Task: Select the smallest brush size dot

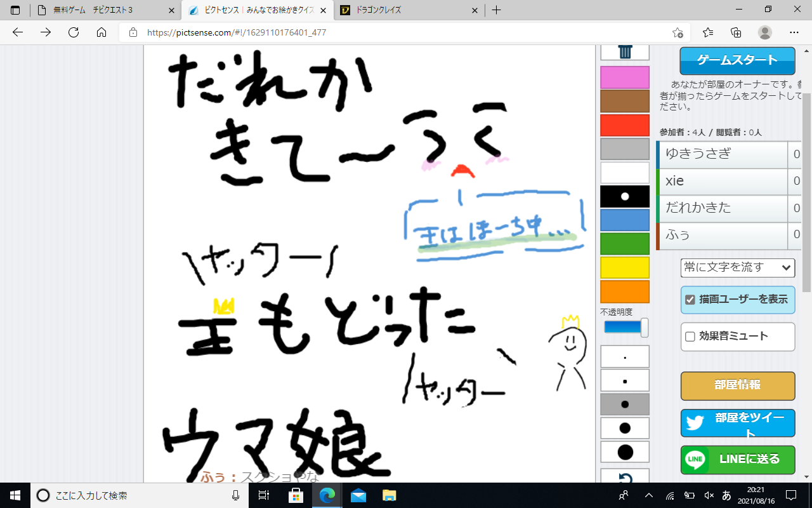Action: pos(625,357)
